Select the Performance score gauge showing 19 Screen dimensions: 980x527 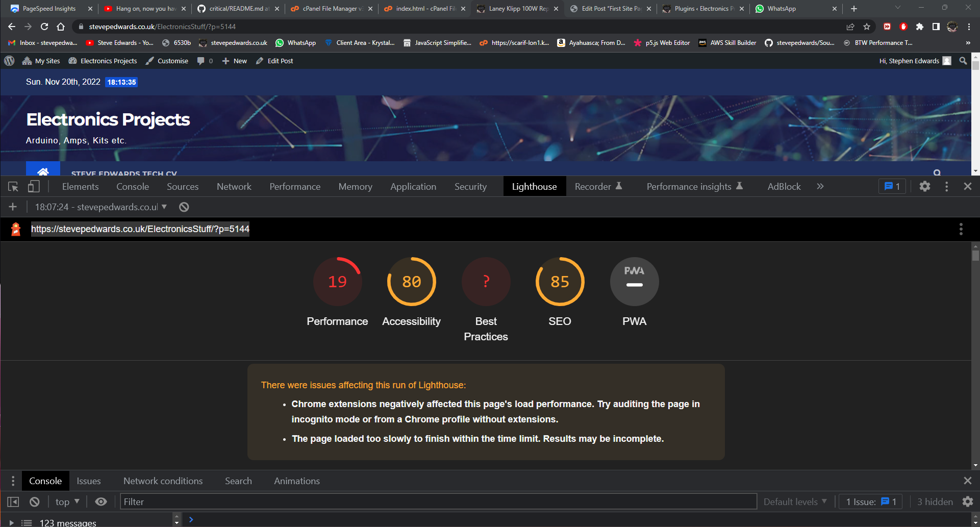click(x=337, y=282)
